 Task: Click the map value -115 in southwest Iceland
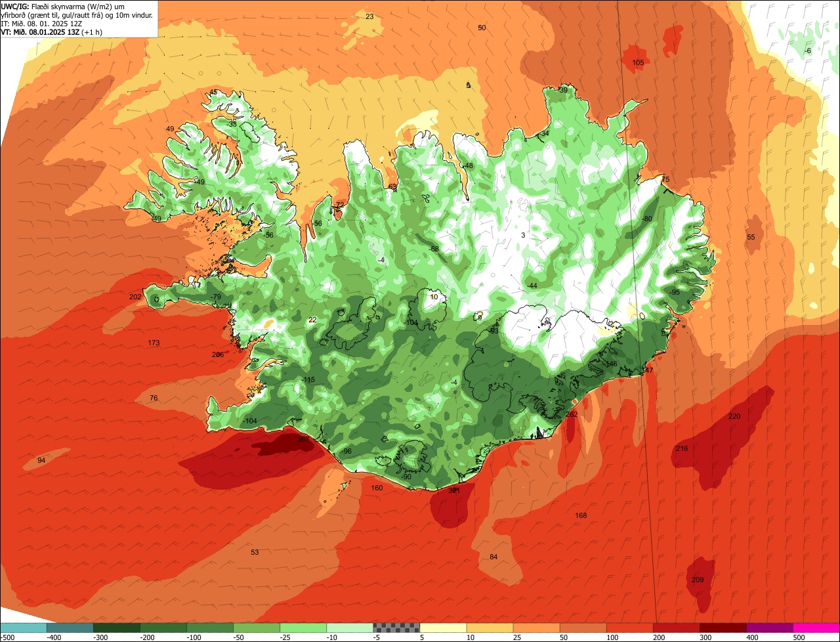coord(308,380)
